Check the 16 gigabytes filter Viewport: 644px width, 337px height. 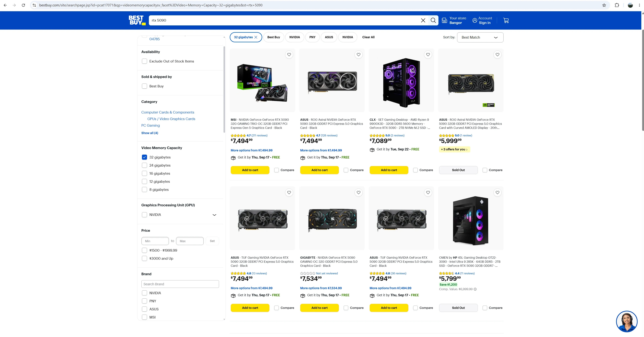[144, 173]
